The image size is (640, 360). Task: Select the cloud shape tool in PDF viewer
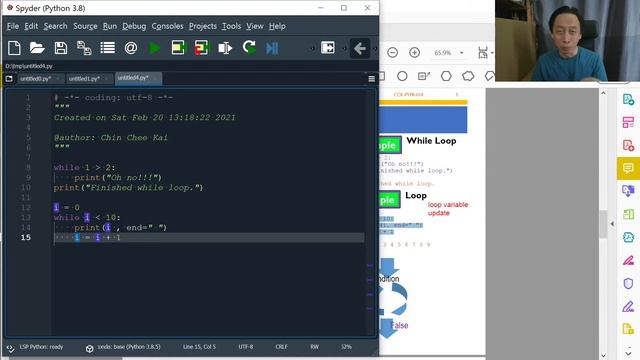(468, 76)
